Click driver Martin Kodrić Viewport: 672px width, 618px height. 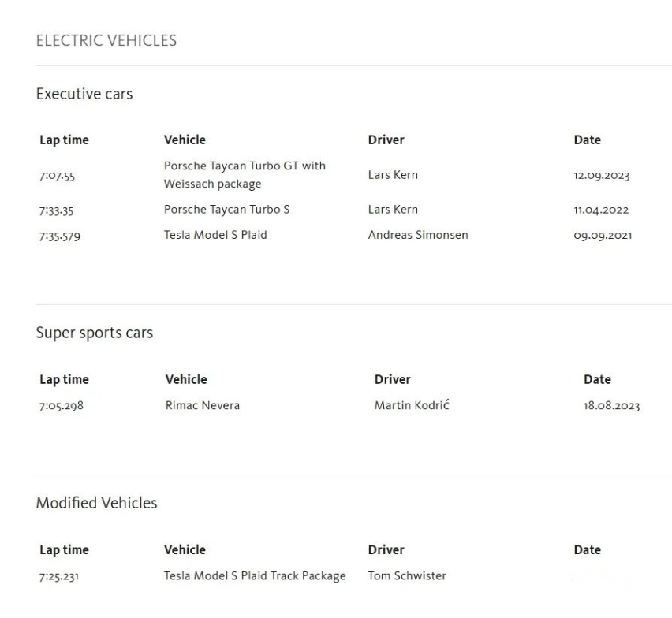[x=412, y=405]
